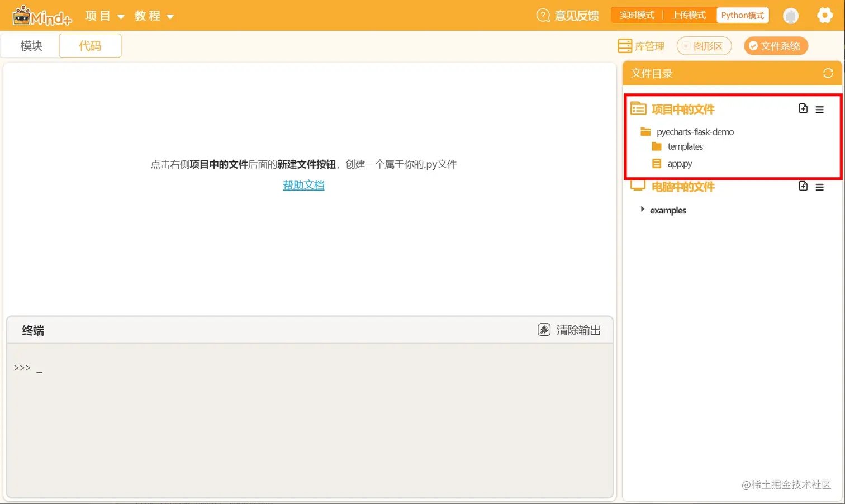The image size is (845, 504).
Task: Switch to the 模块 tab
Action: coord(30,45)
